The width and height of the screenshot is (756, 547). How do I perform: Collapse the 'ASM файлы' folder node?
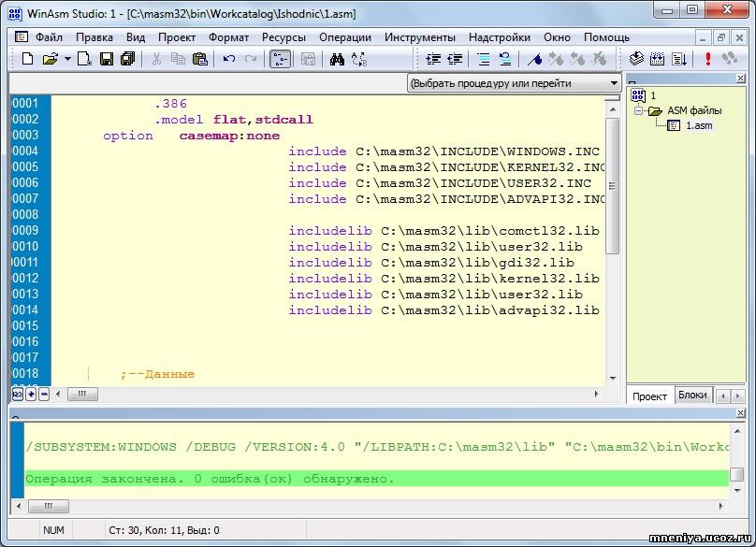click(x=638, y=111)
